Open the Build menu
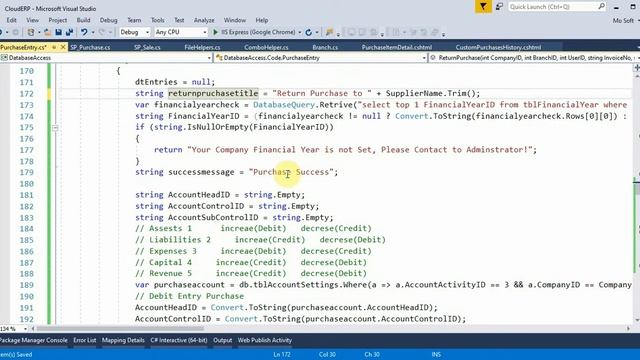Viewport: 640px width, 360px height. pyautogui.click(x=84, y=20)
